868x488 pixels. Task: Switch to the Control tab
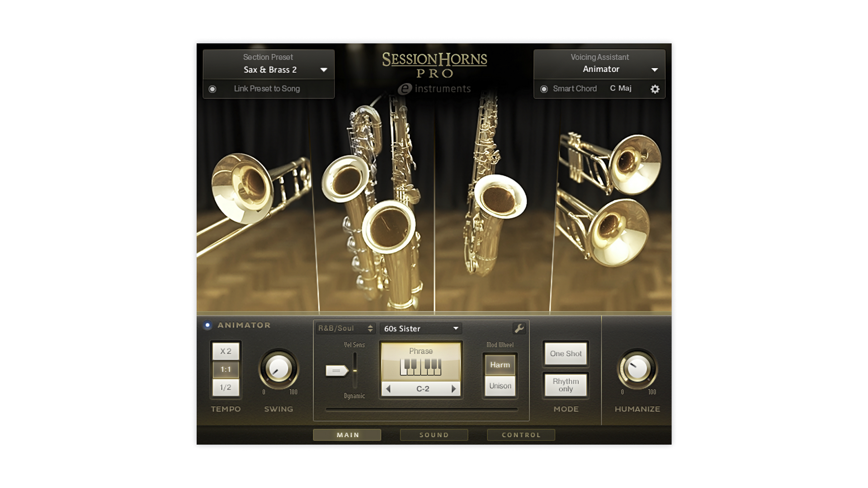[521, 435]
